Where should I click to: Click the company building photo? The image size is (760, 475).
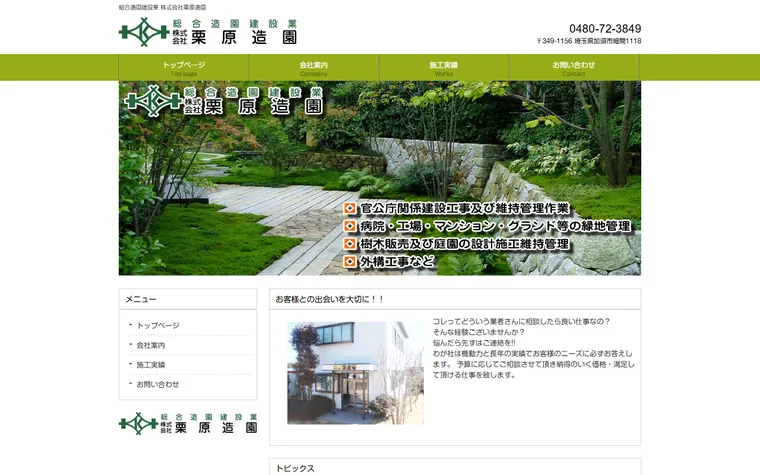pos(355,373)
